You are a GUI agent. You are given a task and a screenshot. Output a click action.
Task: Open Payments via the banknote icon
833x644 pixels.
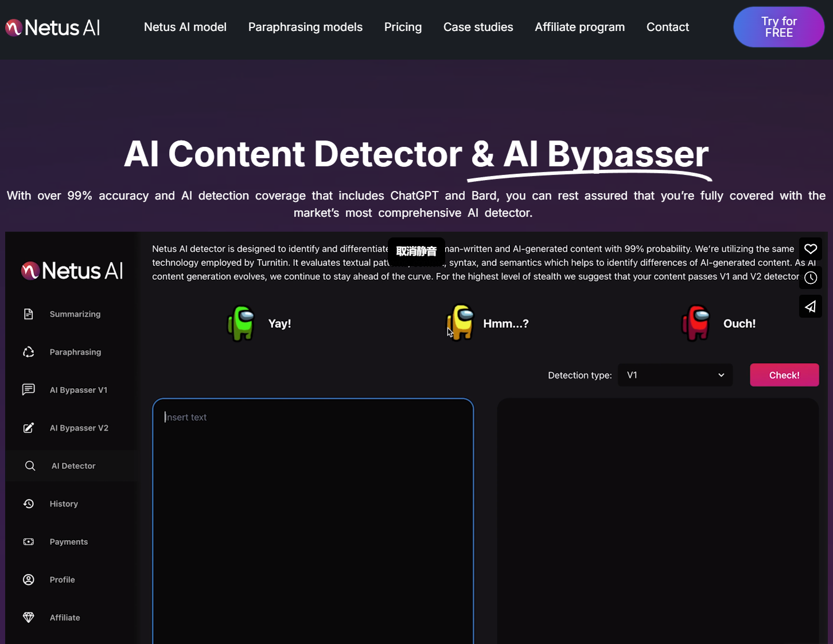click(x=29, y=541)
